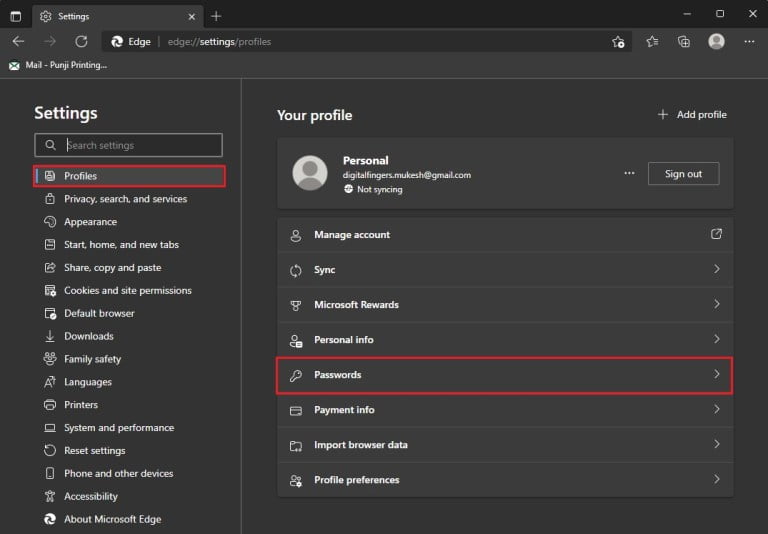The width and height of the screenshot is (768, 534).
Task: Click the Personal profile avatar picture
Action: [310, 173]
